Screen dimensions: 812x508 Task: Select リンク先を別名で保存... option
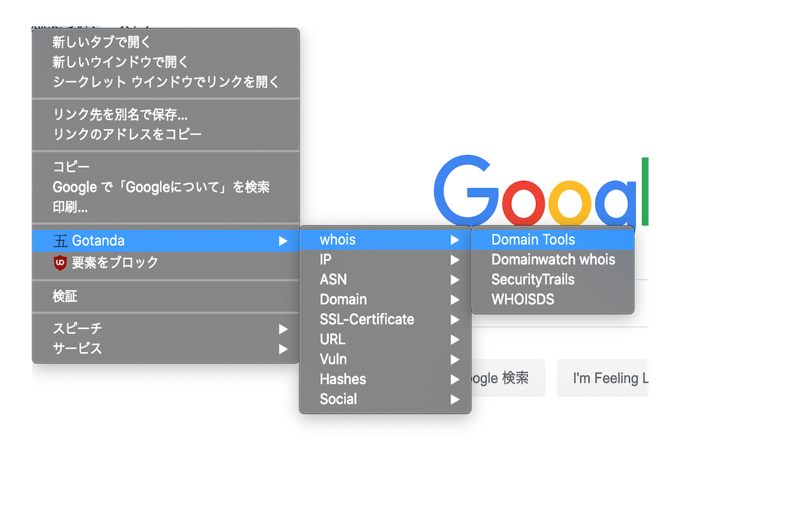click(166, 115)
